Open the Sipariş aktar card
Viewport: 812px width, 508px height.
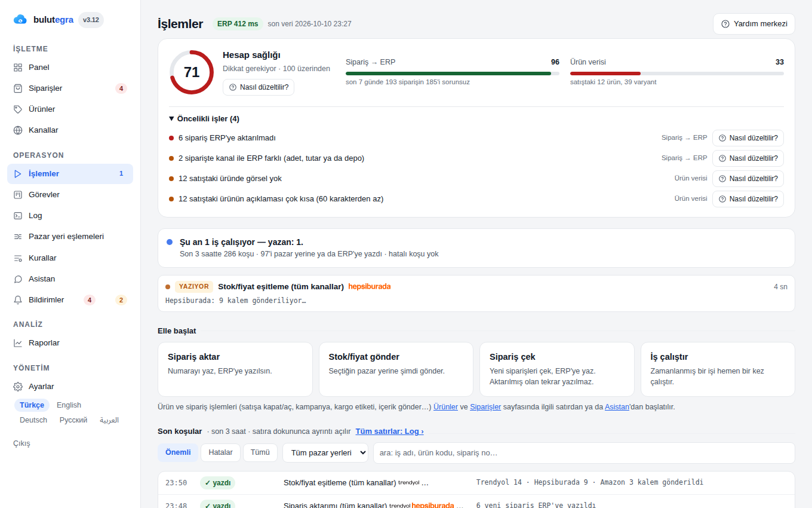point(235,369)
